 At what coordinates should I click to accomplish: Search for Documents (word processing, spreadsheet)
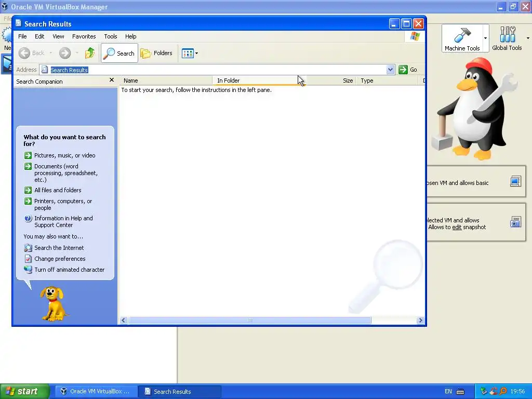click(x=66, y=173)
